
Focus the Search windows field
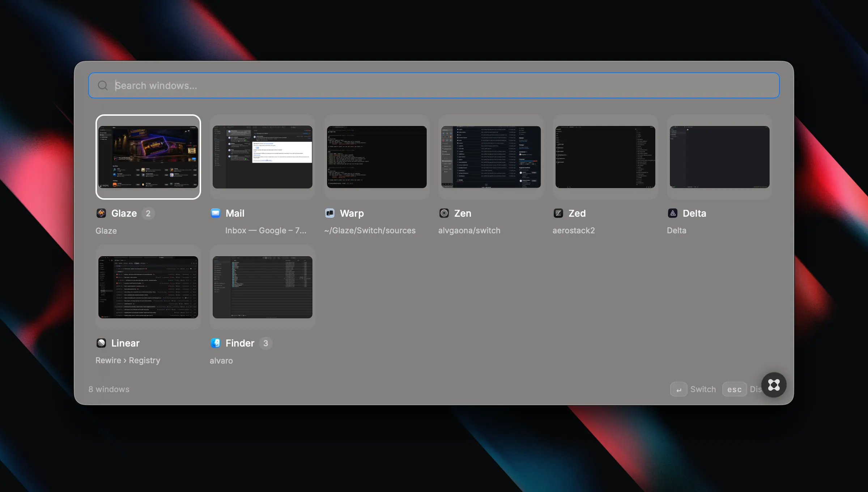(434, 85)
